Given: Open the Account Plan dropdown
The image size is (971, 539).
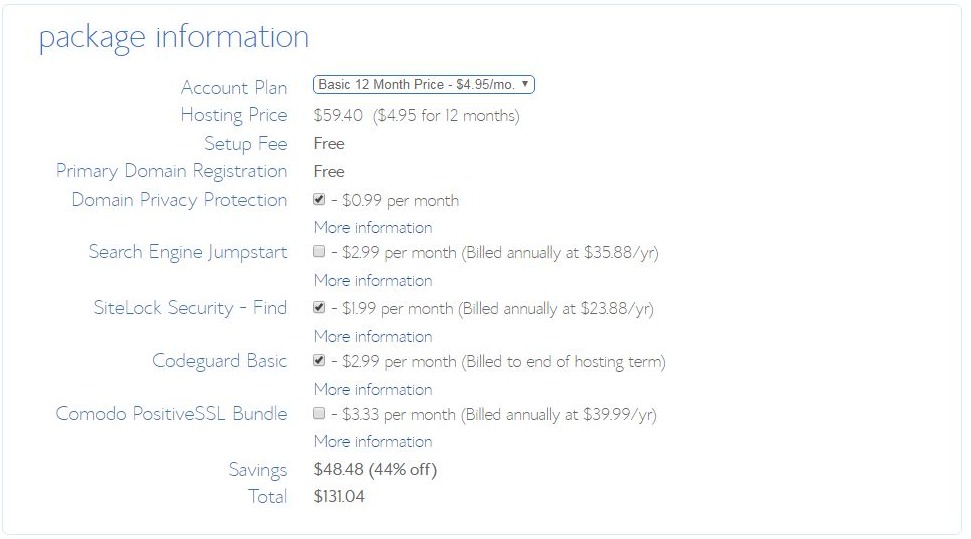Looking at the screenshot, I should 423,85.
